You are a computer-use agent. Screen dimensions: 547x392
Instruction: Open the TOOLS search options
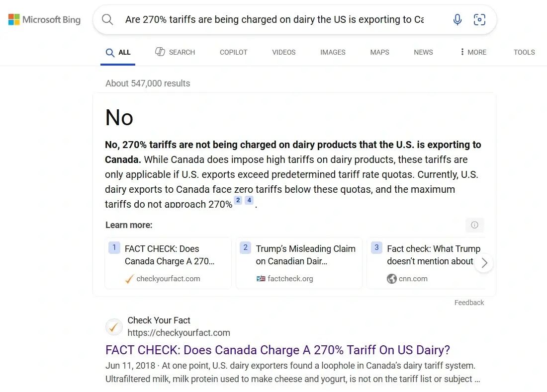tap(524, 52)
